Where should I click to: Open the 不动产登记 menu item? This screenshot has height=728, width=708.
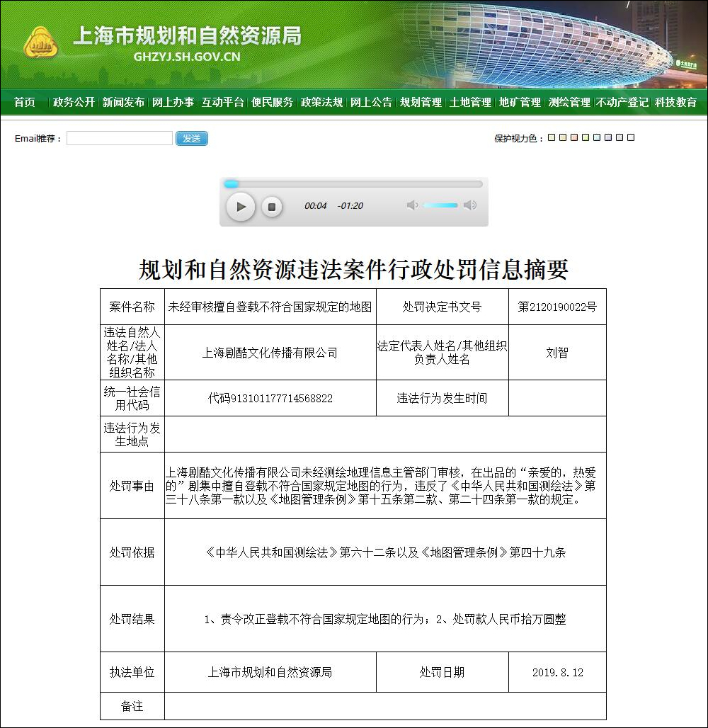(623, 102)
